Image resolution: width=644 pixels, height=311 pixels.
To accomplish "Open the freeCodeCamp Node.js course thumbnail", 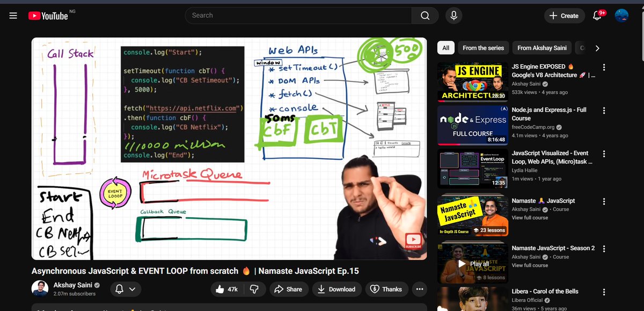I will (x=472, y=124).
